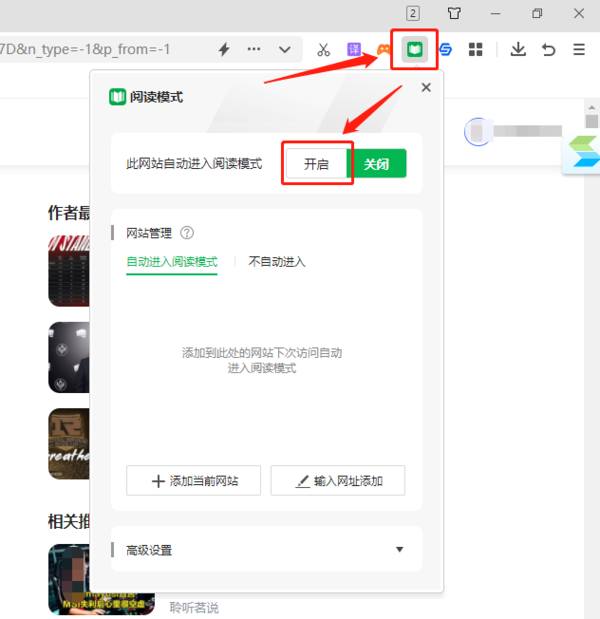The height and width of the screenshot is (619, 600).
Task: Open the downloads arrow icon
Action: 518,49
